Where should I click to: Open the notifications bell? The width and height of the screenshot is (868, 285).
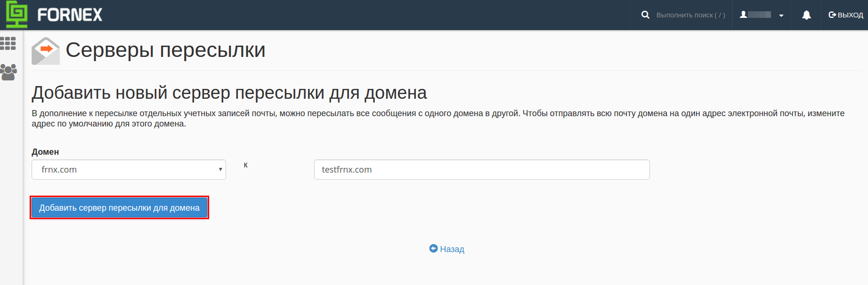point(806,15)
